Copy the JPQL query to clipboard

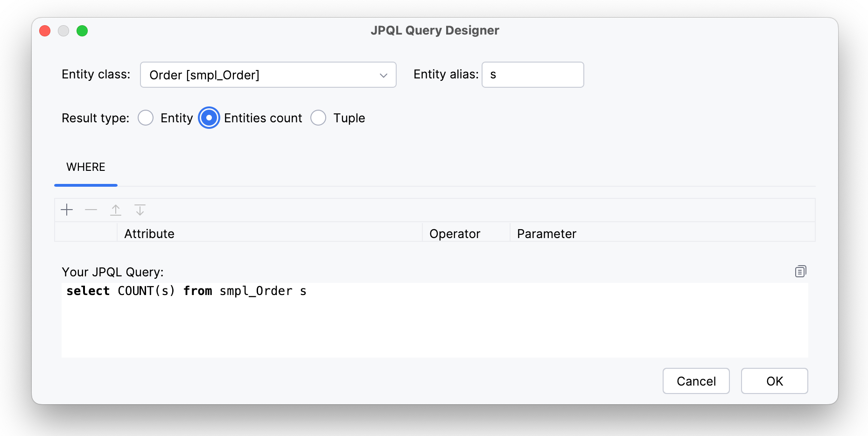pos(800,271)
